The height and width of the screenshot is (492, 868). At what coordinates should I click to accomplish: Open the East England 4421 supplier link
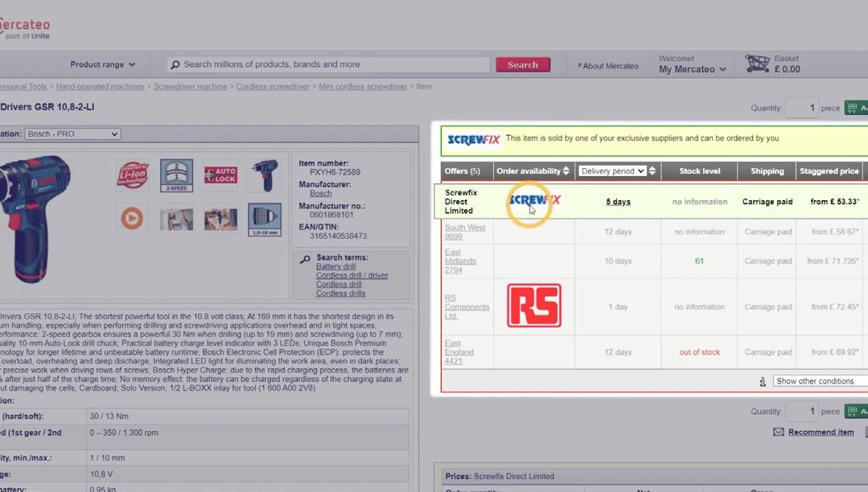point(459,352)
